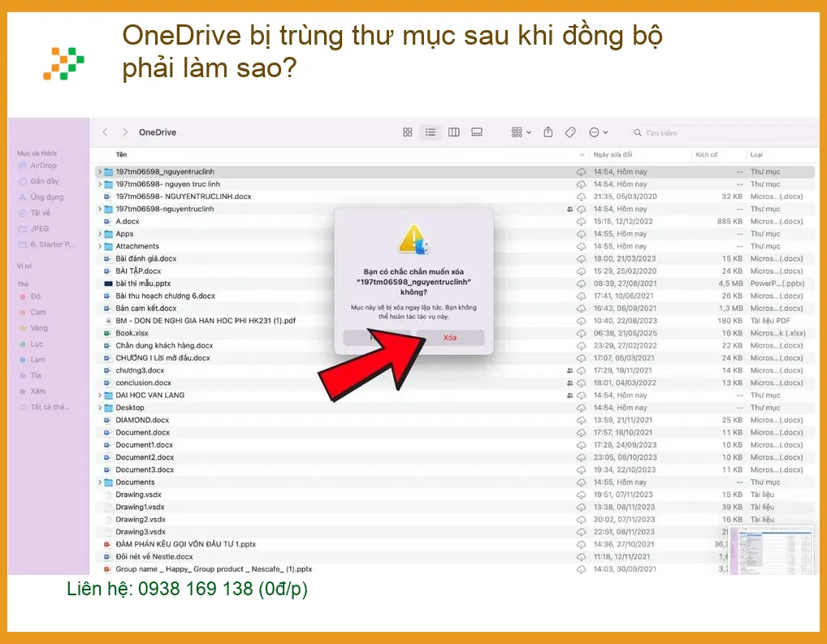Click Visio file icon of Drawing.vsdx
The height and width of the screenshot is (644, 827).
coord(107,495)
